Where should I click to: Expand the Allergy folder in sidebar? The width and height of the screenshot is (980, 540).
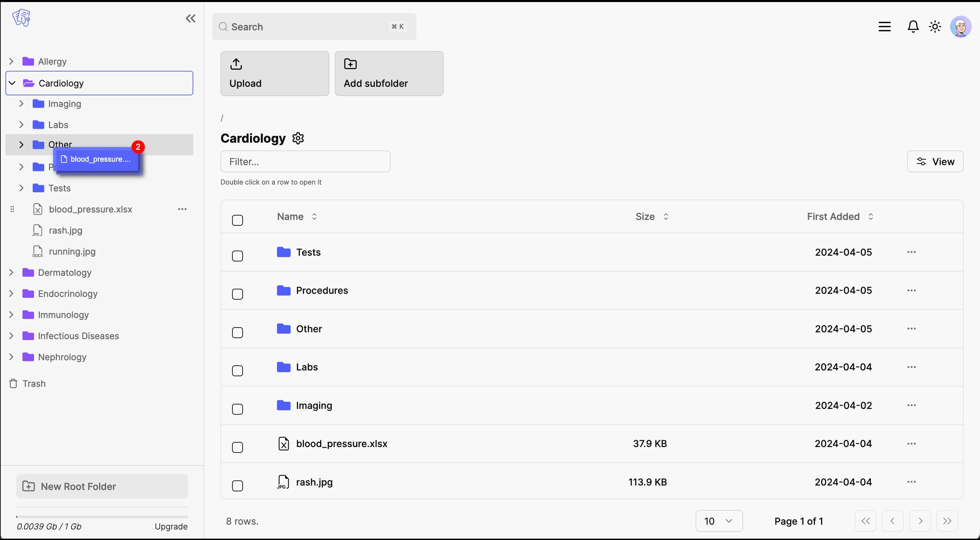tap(11, 61)
